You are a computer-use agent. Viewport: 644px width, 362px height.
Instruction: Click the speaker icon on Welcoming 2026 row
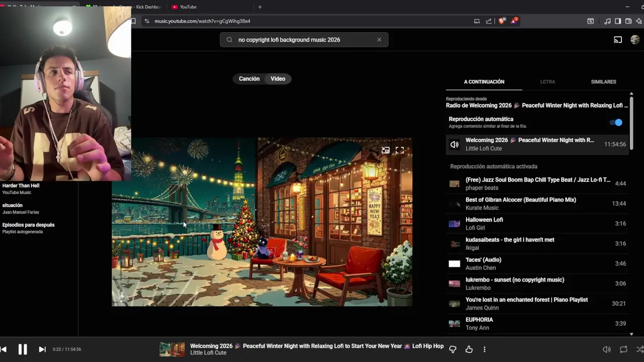point(454,144)
